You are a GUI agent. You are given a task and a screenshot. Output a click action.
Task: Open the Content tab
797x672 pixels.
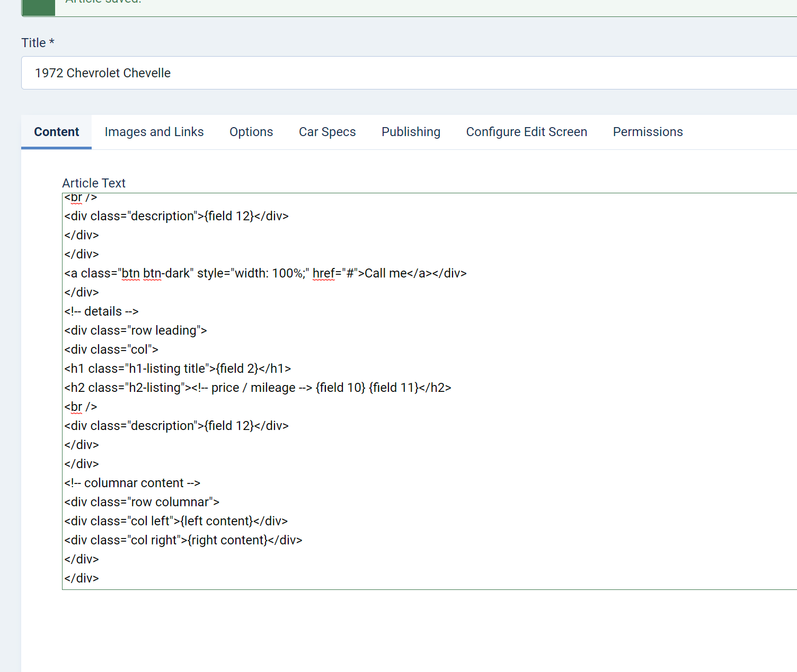[56, 132]
